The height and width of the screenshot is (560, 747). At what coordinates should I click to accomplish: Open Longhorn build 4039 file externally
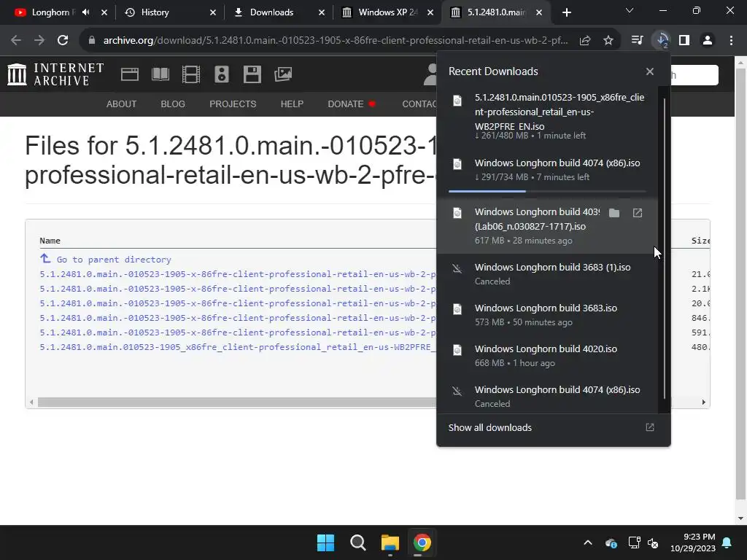638,213
